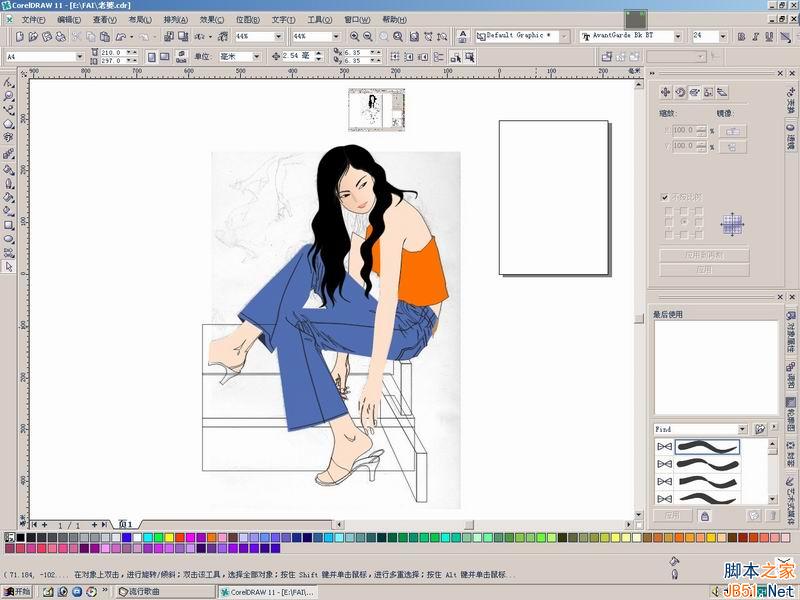This screenshot has height=600, width=800.
Task: Open the font size 24 dropdown
Action: (722, 36)
